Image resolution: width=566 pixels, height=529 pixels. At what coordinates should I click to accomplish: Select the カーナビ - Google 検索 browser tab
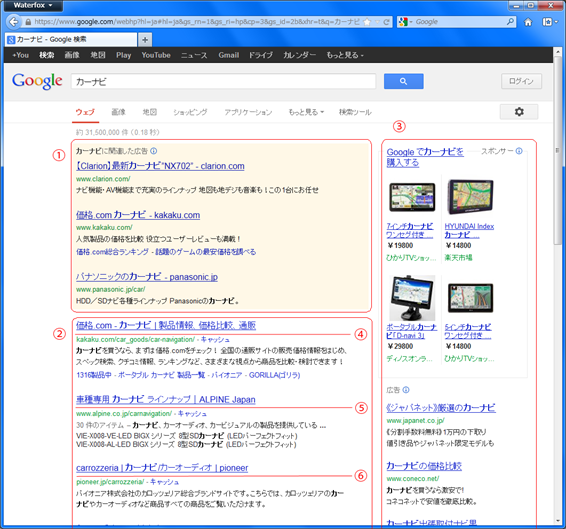pos(71,40)
